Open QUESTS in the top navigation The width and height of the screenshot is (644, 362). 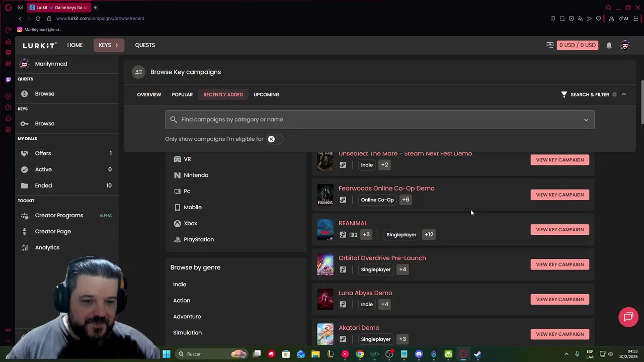tap(145, 45)
